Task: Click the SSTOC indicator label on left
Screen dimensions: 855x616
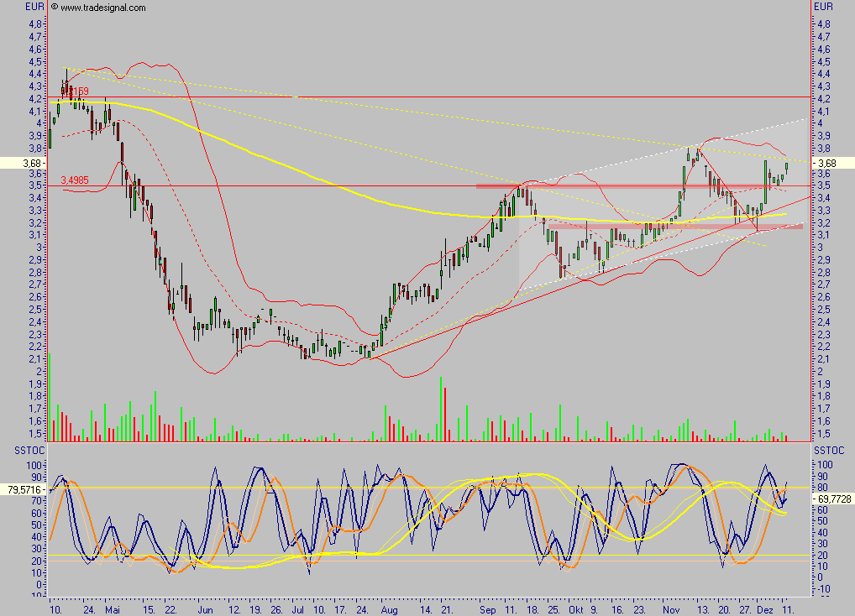Action: (x=15, y=452)
